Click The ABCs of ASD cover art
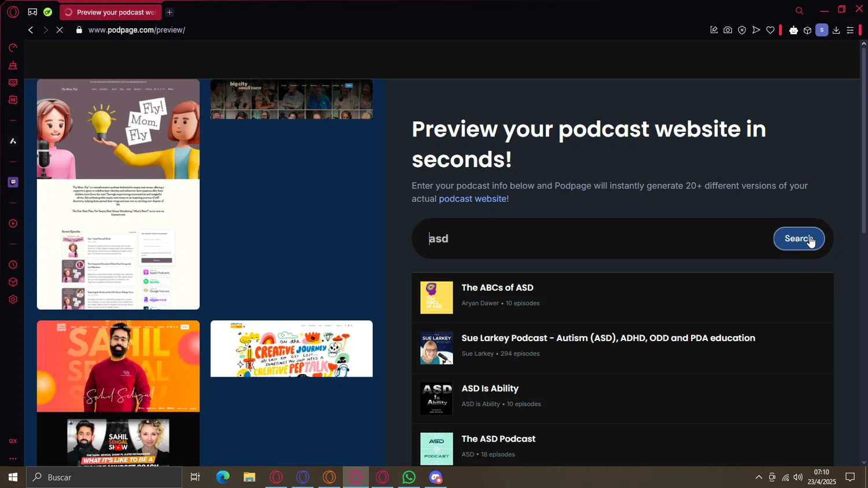This screenshot has width=868, height=488. coord(436,297)
